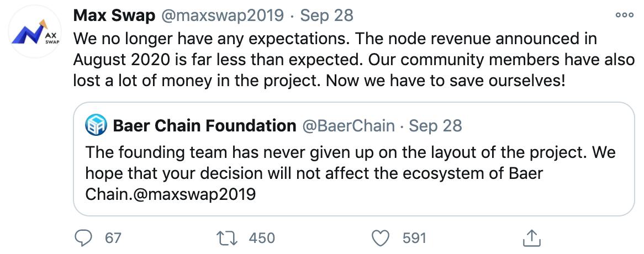
Task: Click the Baer Chain Foundation name
Action: [x=204, y=126]
